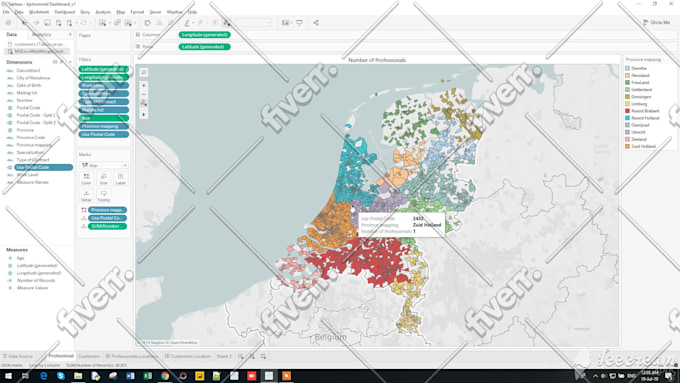Open the Windows Start menu
The height and width of the screenshot is (383, 680).
(x=8, y=376)
